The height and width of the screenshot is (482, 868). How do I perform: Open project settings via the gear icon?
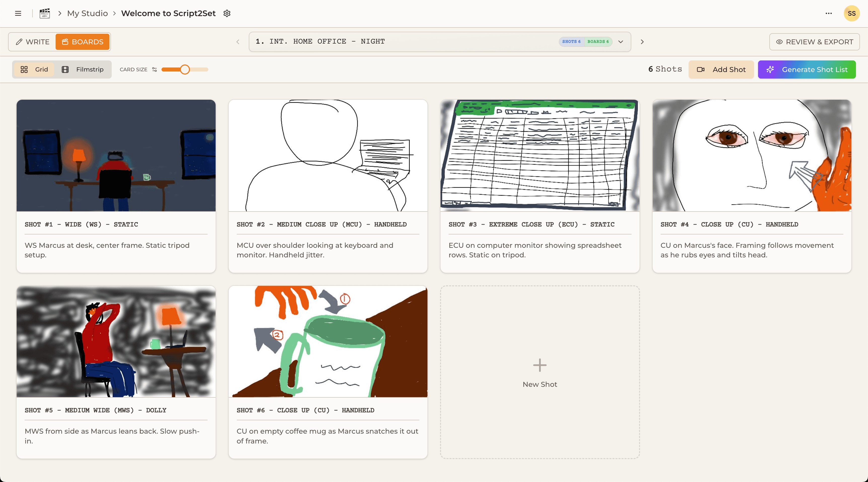tap(227, 13)
